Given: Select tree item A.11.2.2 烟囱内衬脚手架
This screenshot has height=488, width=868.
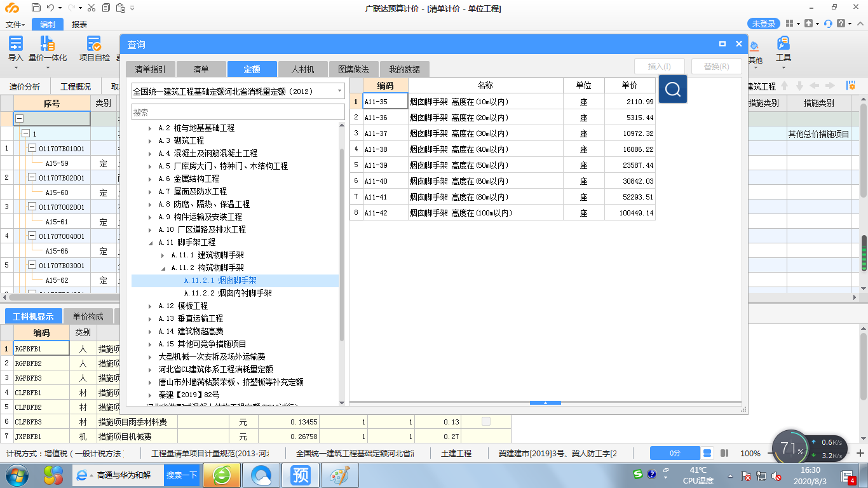Looking at the screenshot, I should tap(228, 293).
